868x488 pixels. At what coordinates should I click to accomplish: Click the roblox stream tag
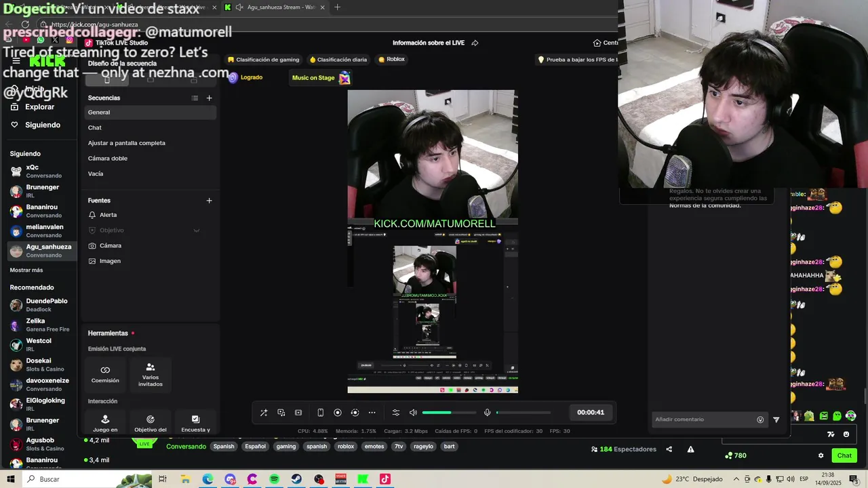pyautogui.click(x=346, y=447)
